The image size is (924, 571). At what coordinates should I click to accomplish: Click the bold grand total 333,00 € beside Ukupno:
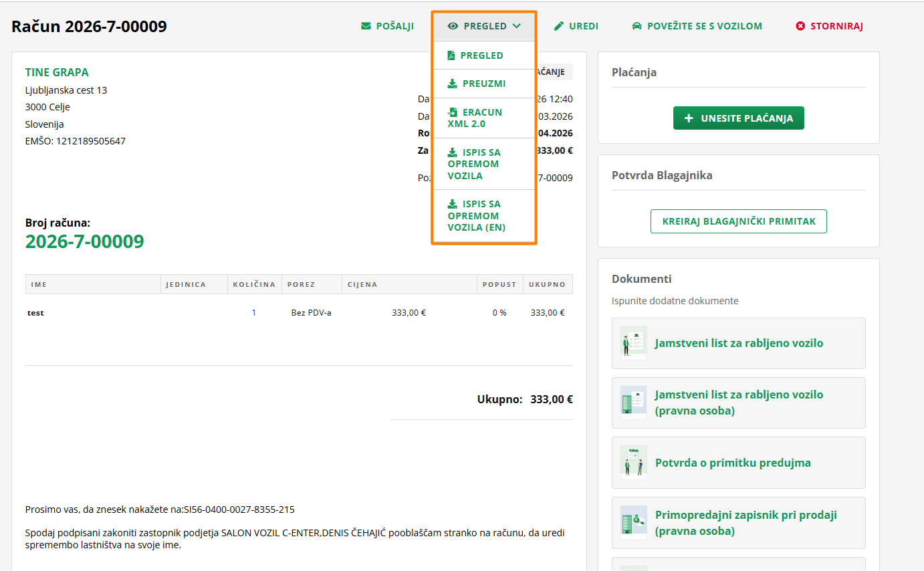coord(552,399)
